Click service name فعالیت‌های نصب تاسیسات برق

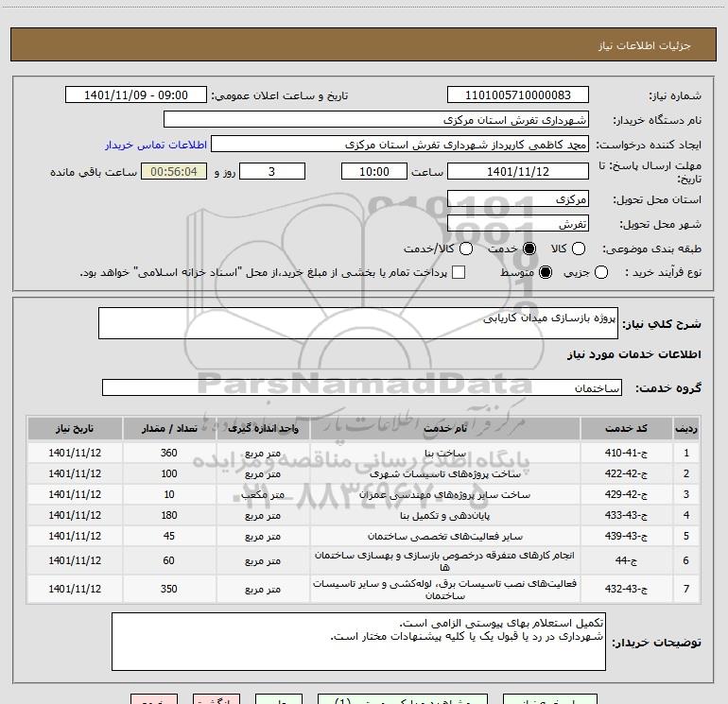click(x=444, y=589)
